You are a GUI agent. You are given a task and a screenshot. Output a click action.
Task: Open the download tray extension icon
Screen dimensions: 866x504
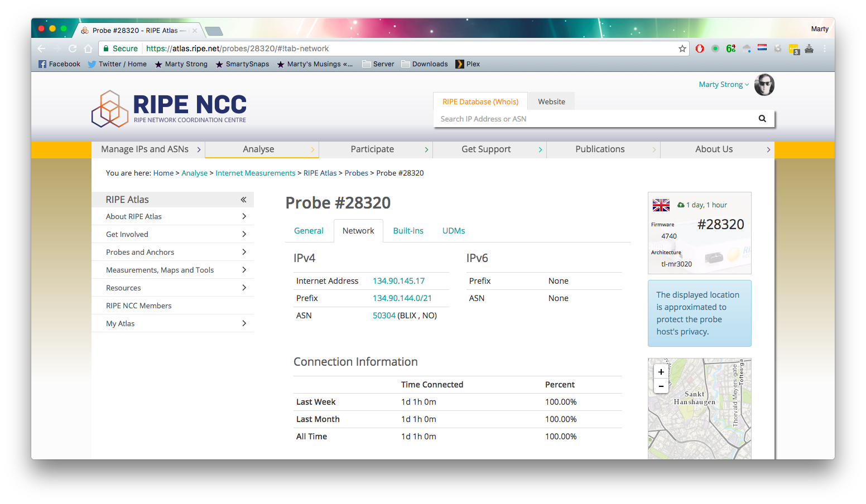tap(809, 49)
